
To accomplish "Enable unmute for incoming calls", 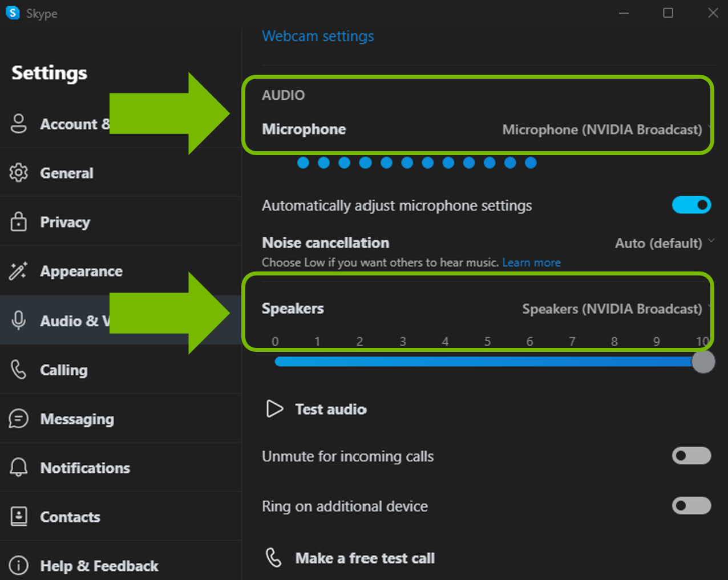I will [691, 456].
